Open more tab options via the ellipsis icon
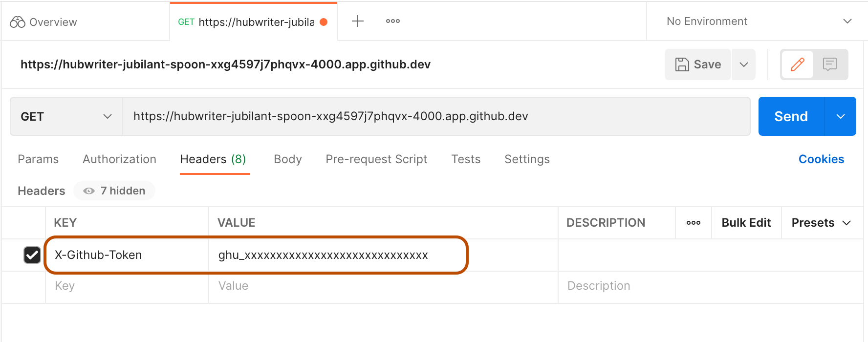The width and height of the screenshot is (868, 342). click(392, 21)
